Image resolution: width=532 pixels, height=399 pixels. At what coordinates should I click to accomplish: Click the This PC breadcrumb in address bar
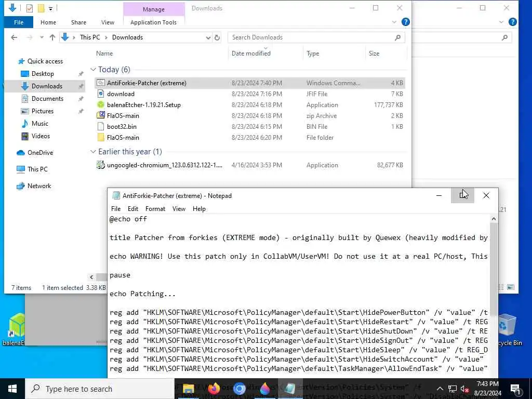(90, 37)
